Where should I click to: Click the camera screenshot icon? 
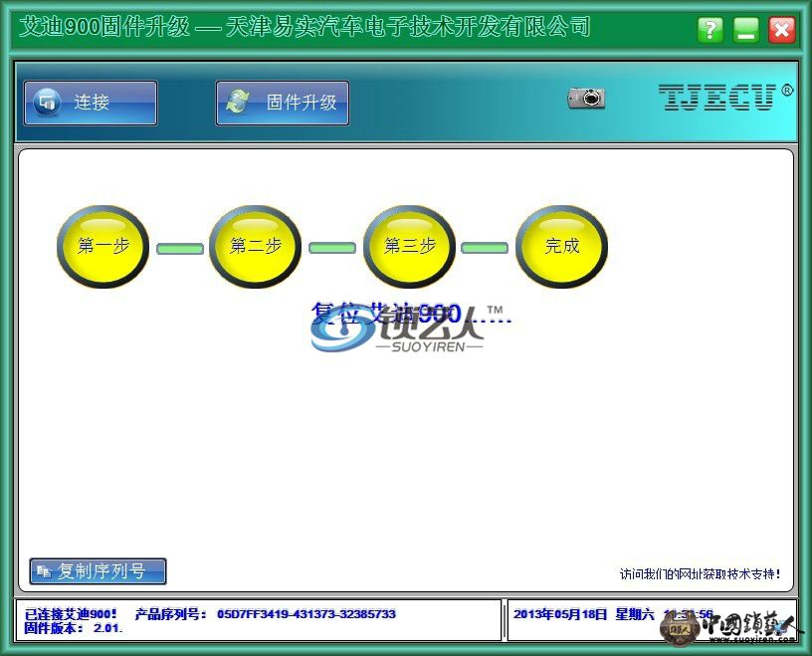(586, 98)
